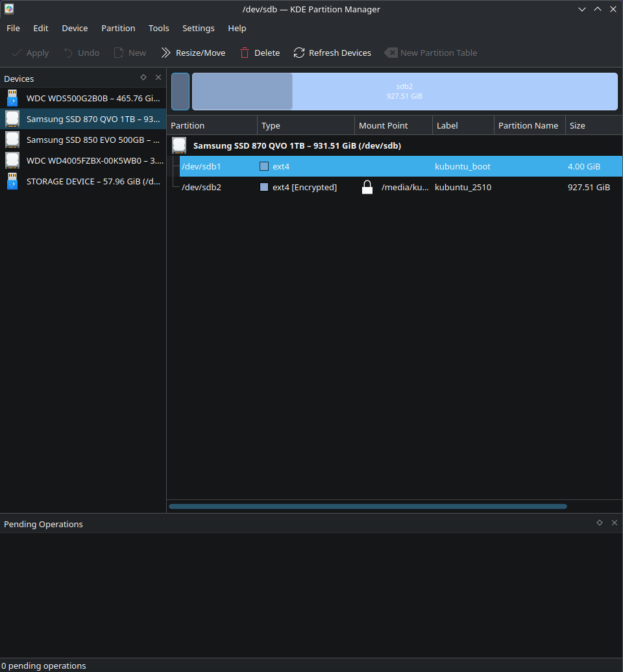Viewport: 623px width, 672px height.
Task: Click the Resize/Move toolbar icon
Action: coord(166,53)
